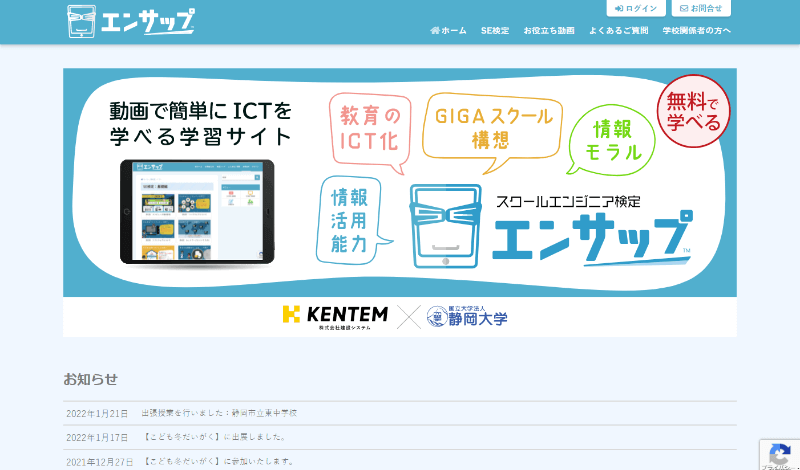Image resolution: width=800 pixels, height=470 pixels.
Task: Click the エンサップ site logo in header
Action: [131, 21]
